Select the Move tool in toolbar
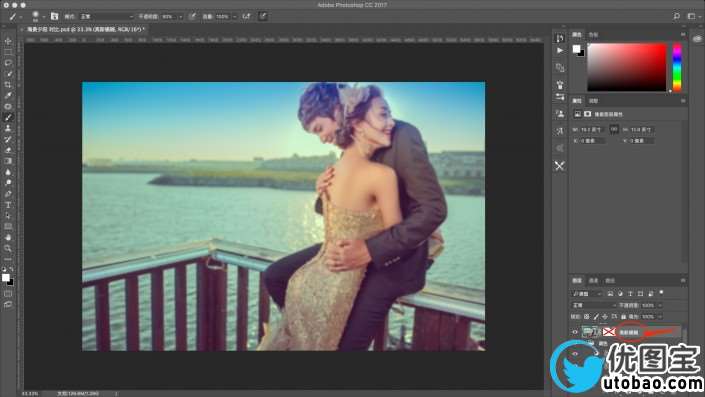The width and height of the screenshot is (705, 397). click(x=8, y=41)
